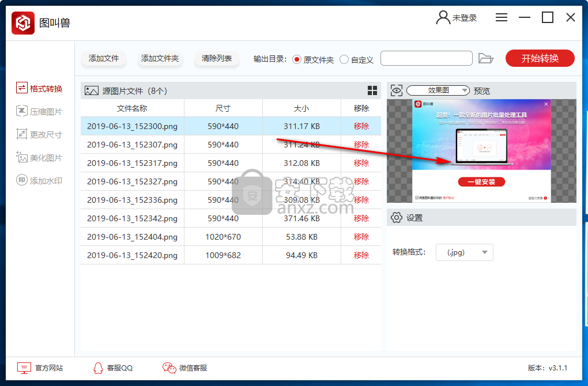Select row 2019-06-13_152307.png file name
Image resolution: width=588 pixels, height=386 pixels.
click(132, 145)
